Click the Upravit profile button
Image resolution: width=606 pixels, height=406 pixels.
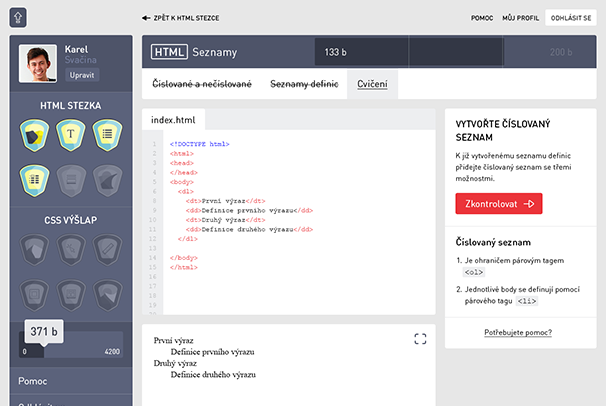tap(83, 75)
